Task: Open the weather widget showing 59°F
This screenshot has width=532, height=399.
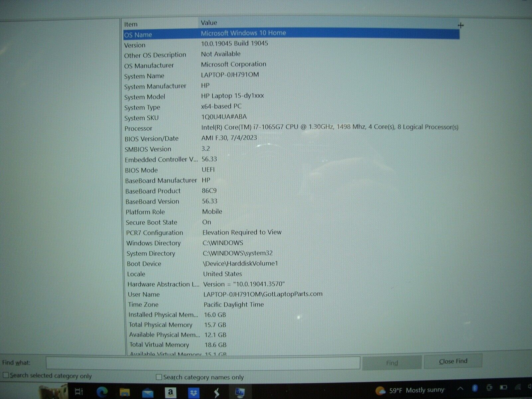Action: (x=410, y=390)
